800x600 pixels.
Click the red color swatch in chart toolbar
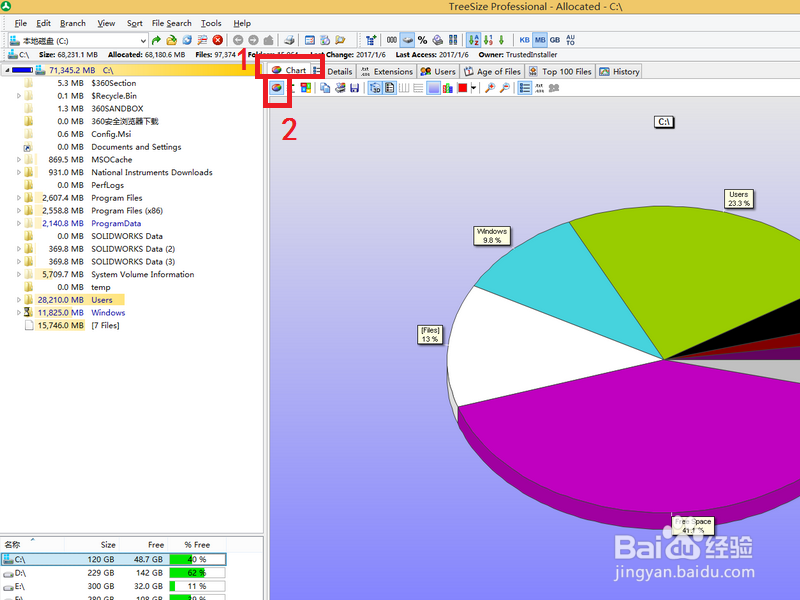pos(463,88)
